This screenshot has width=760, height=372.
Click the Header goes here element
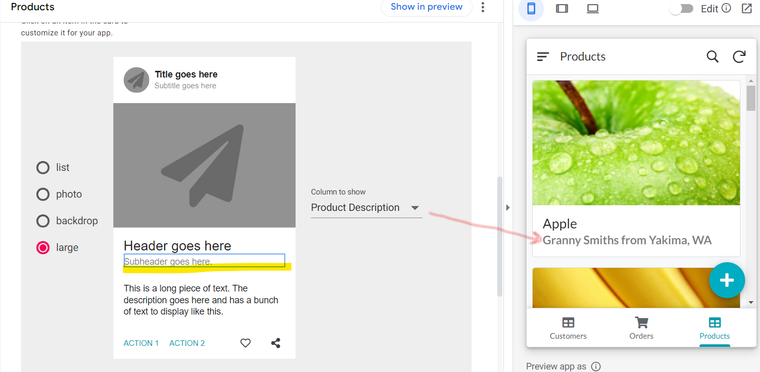point(177,245)
